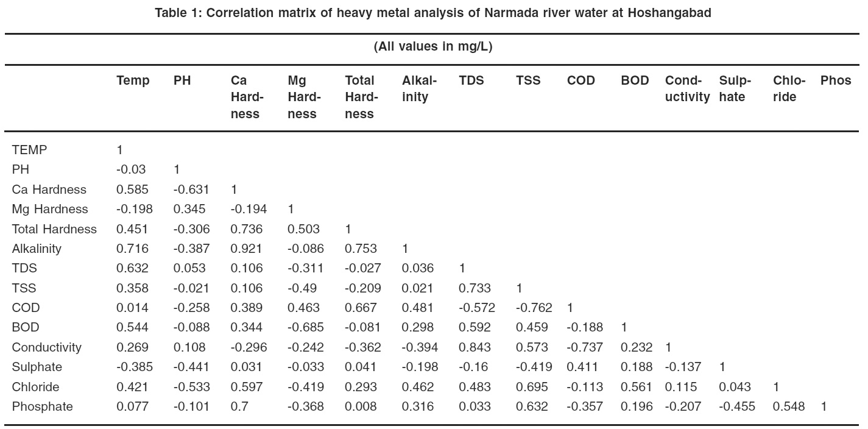Click the "All values in mg/L" subtitle

433,48
